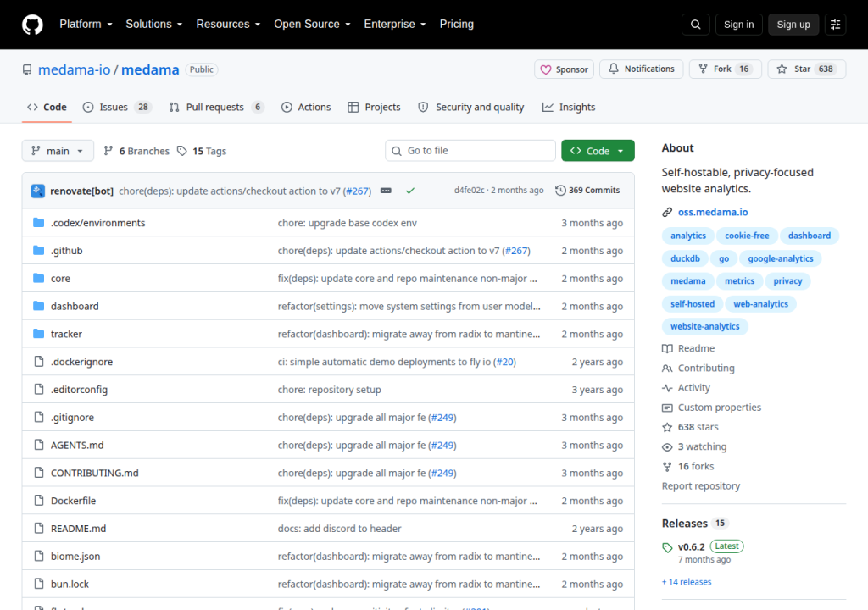Expand the Solutions menu
The width and height of the screenshot is (868, 610).
(x=154, y=25)
